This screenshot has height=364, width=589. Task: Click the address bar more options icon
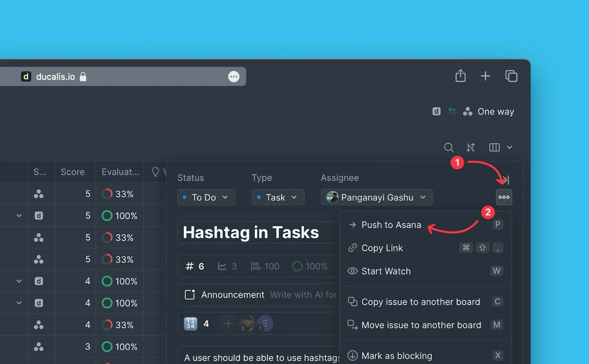click(234, 77)
